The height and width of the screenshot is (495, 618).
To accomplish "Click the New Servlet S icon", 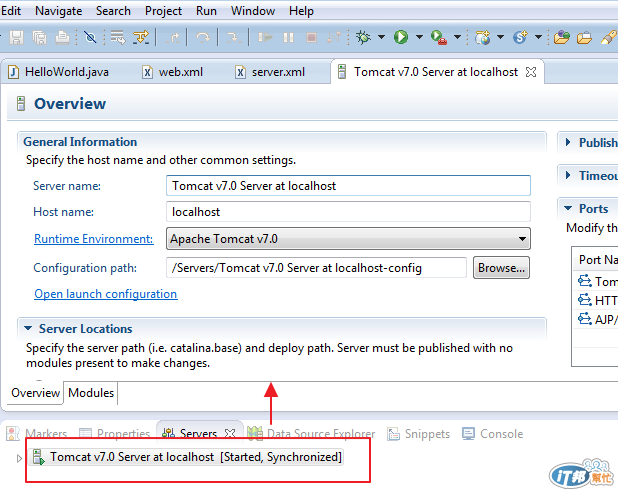I will pyautogui.click(x=520, y=37).
